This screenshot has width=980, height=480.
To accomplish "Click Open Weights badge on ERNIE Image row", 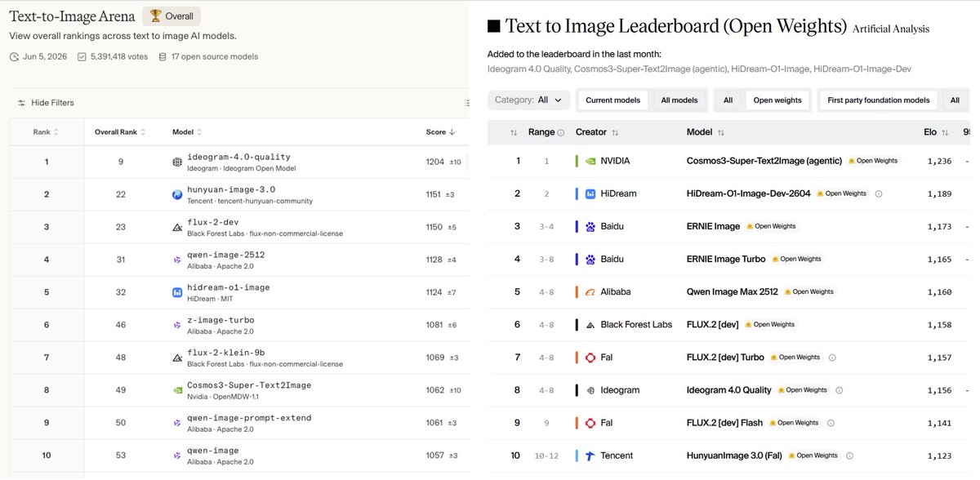I will pyautogui.click(x=771, y=226).
